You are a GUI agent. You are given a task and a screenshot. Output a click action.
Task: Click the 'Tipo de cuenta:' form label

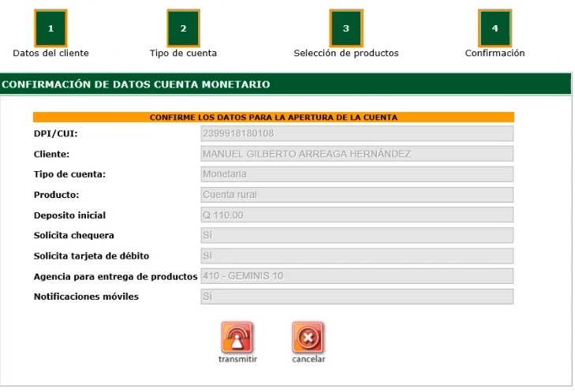69,174
